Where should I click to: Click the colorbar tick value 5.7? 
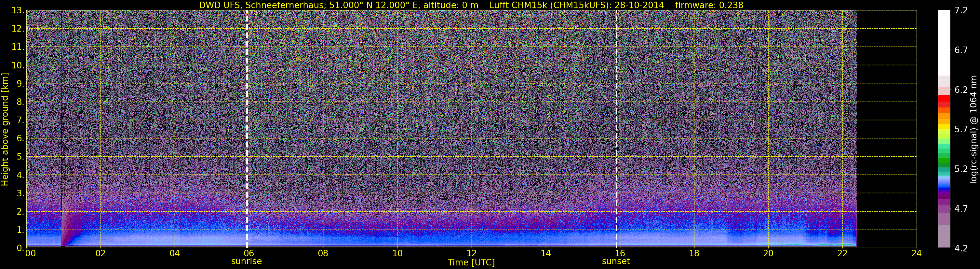coord(961,129)
